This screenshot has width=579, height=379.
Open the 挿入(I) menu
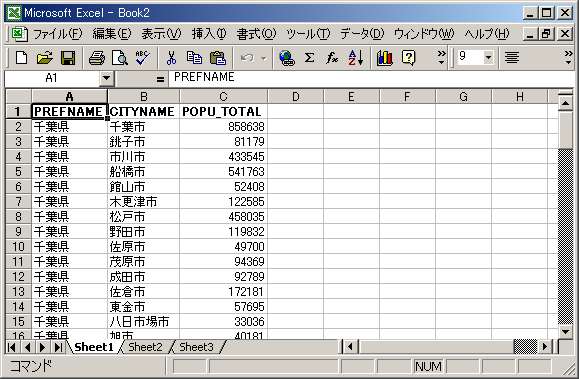(x=209, y=34)
